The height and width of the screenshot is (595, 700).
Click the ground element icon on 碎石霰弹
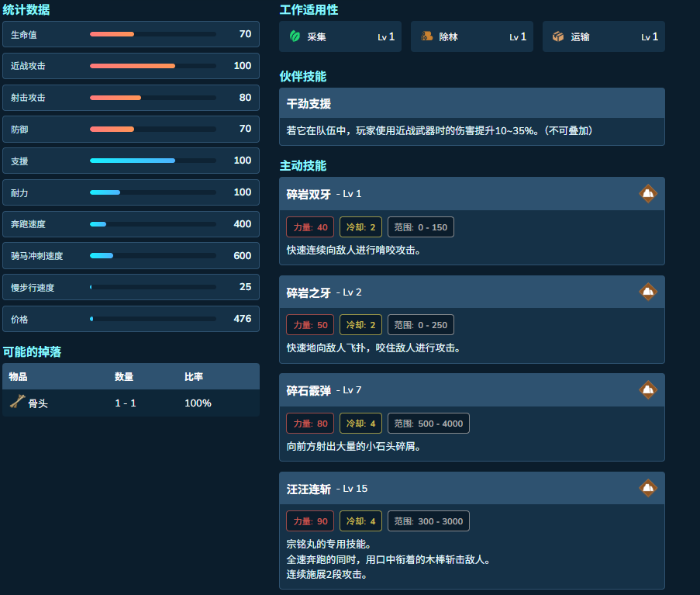tap(648, 389)
